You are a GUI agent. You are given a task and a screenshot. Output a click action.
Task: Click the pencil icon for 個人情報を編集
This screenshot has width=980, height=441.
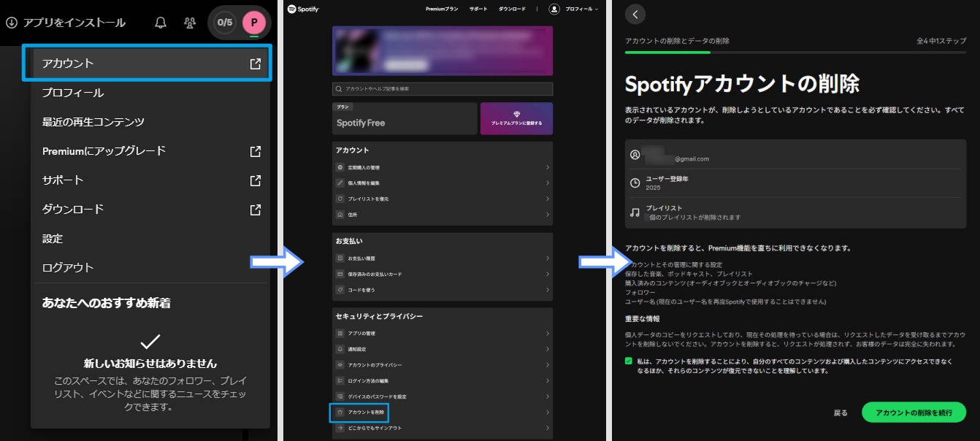click(x=340, y=183)
